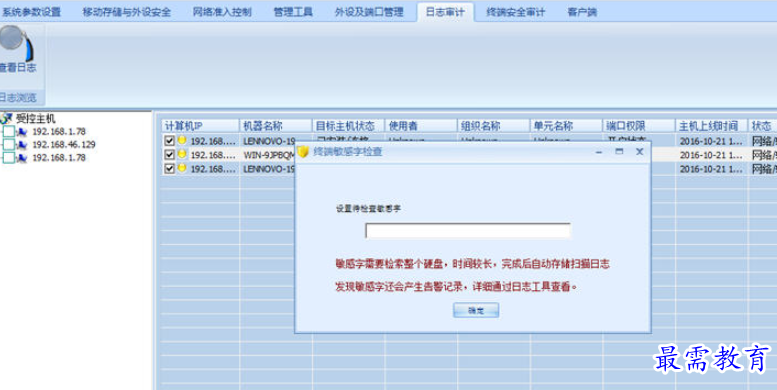Close the 终端敏感字检查 dialog
Screen dimensions: 777x390
tap(639, 151)
